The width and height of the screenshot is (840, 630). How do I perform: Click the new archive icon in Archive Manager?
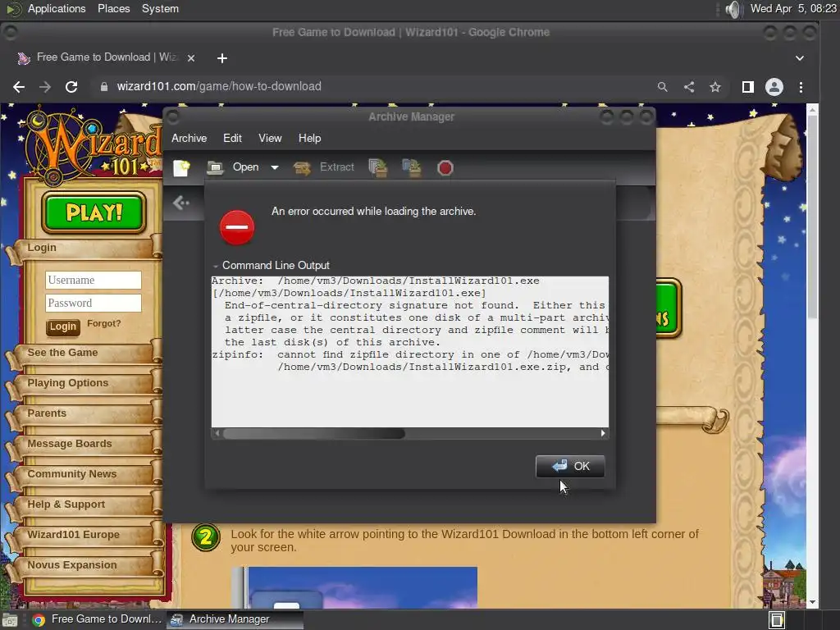pyautogui.click(x=181, y=167)
